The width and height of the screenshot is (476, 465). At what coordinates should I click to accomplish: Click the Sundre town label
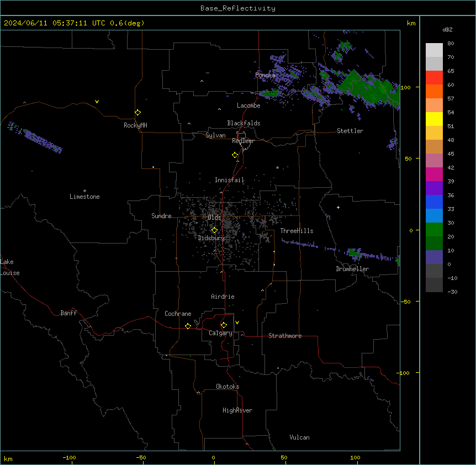tap(161, 216)
